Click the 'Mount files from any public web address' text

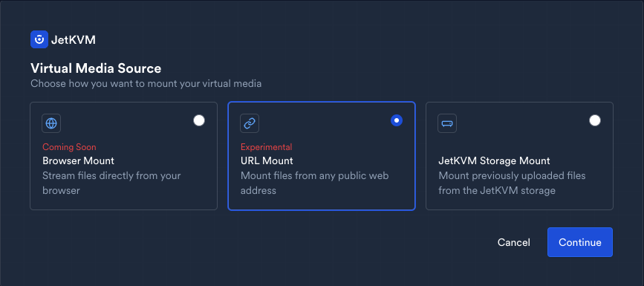point(315,183)
